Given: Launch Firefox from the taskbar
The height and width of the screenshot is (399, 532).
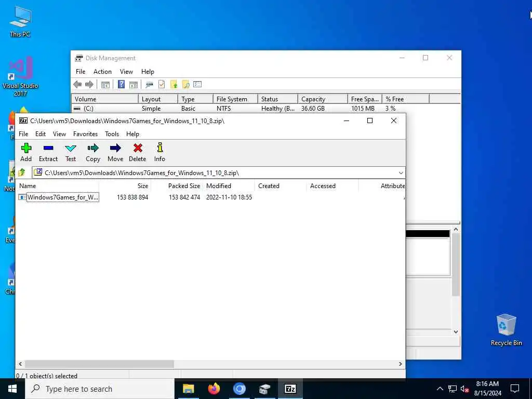Looking at the screenshot, I should pyautogui.click(x=214, y=389).
